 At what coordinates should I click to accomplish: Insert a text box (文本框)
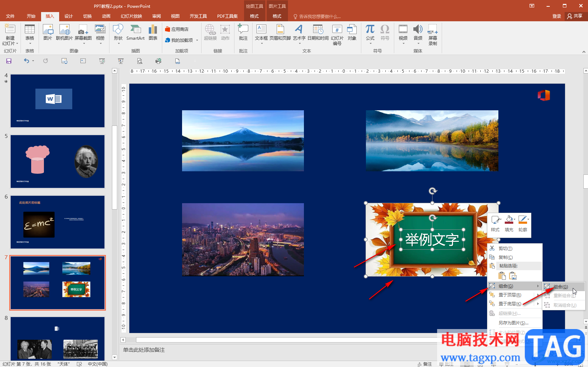point(261,33)
